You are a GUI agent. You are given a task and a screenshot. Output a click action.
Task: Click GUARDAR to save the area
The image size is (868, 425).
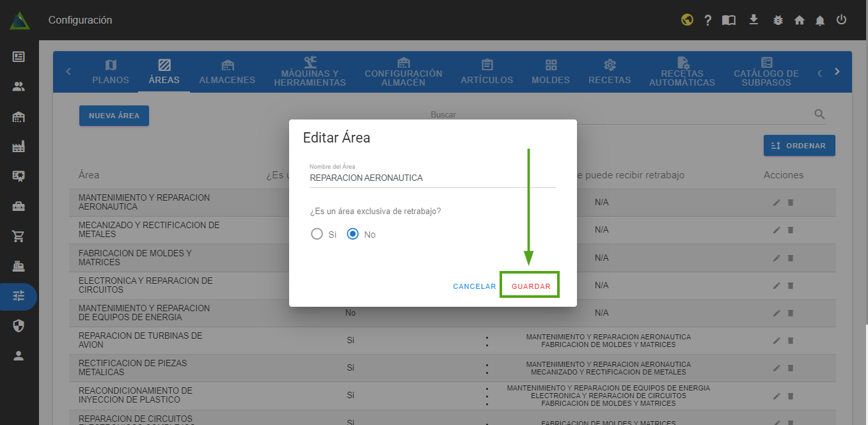[531, 286]
